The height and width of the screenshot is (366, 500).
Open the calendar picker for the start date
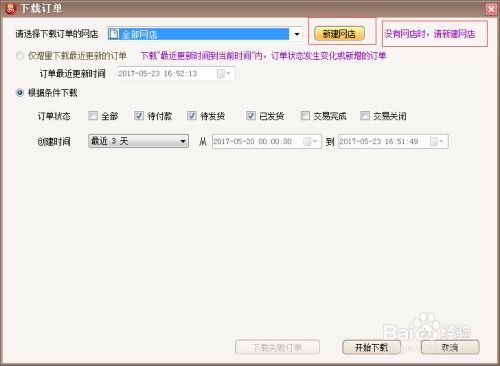point(310,141)
